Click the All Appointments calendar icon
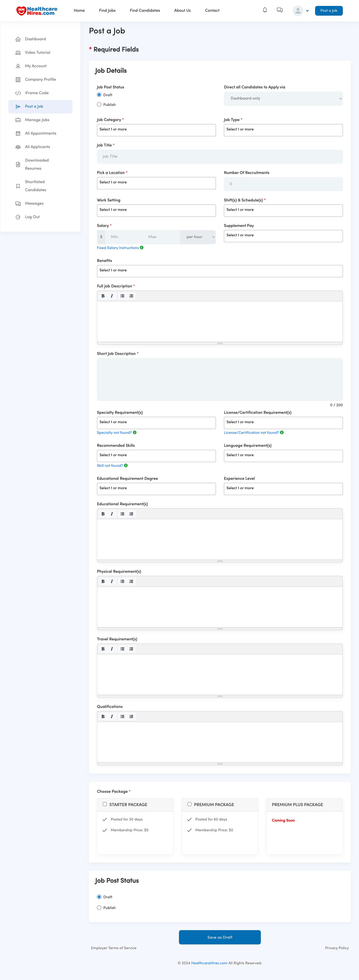 click(18, 134)
